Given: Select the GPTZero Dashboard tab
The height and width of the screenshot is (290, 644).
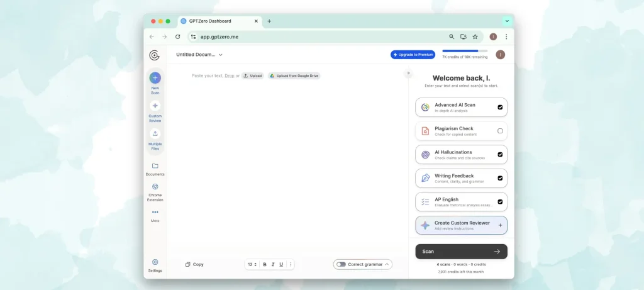Looking at the screenshot, I should pyautogui.click(x=219, y=21).
